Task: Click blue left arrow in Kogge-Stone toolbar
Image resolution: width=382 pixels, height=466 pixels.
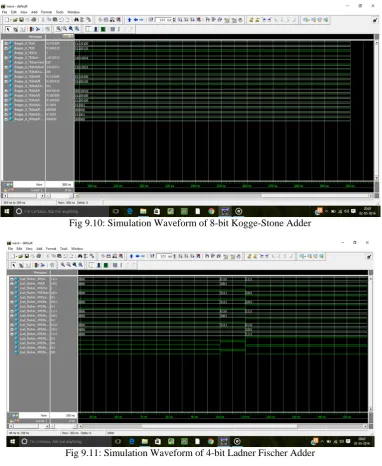Action: (x=136, y=20)
